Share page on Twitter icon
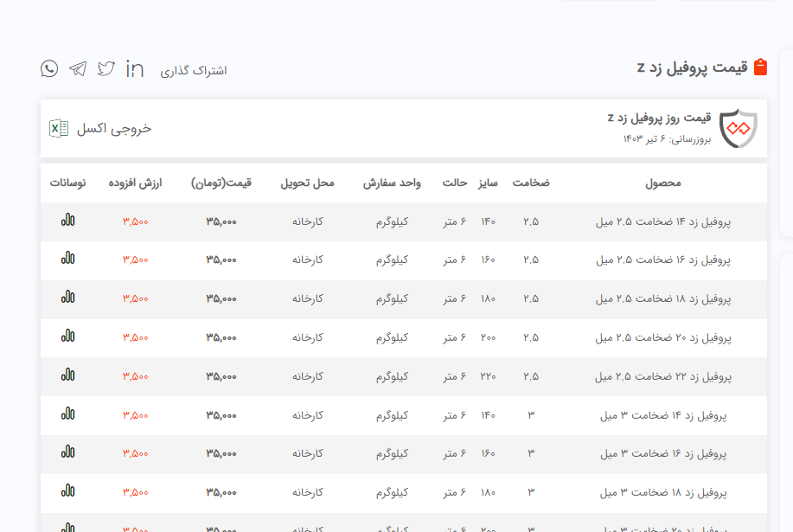Image resolution: width=793 pixels, height=532 pixels. pyautogui.click(x=106, y=69)
